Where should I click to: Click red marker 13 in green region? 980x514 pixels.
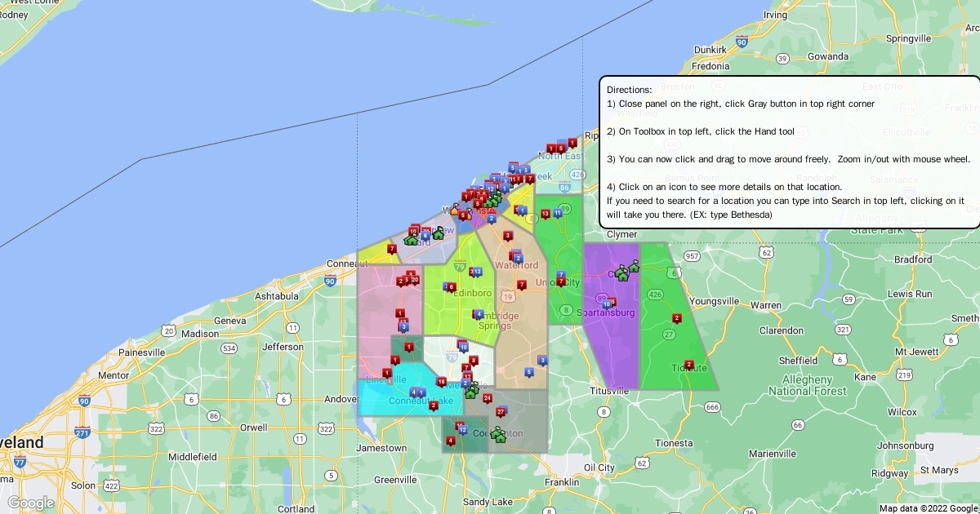[x=546, y=214]
